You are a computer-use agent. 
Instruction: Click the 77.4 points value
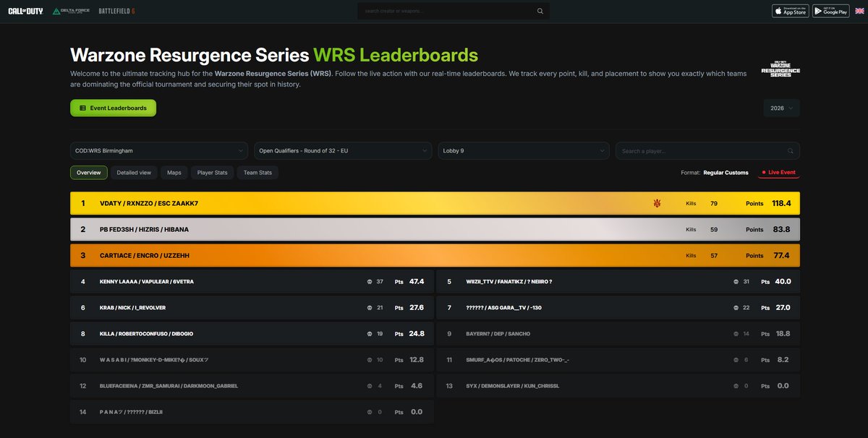click(x=781, y=255)
